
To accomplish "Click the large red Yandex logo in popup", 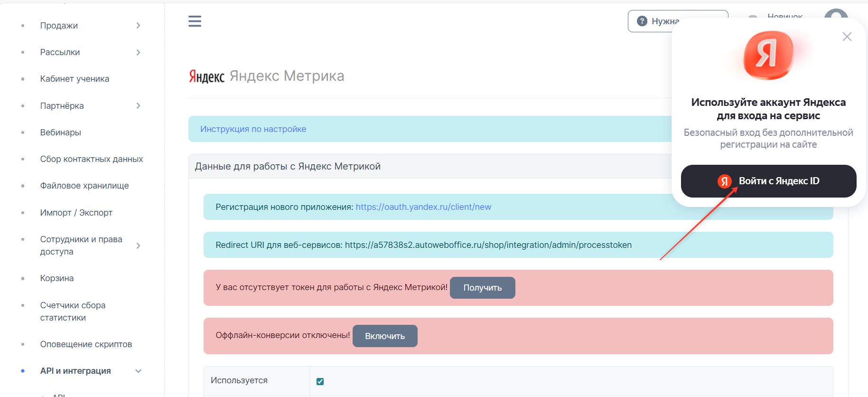I will (768, 55).
